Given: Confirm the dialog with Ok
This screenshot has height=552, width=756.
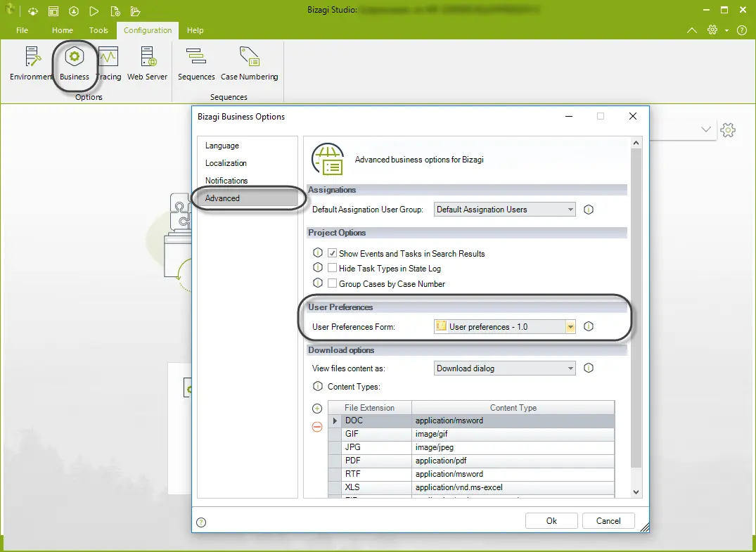Looking at the screenshot, I should [551, 520].
